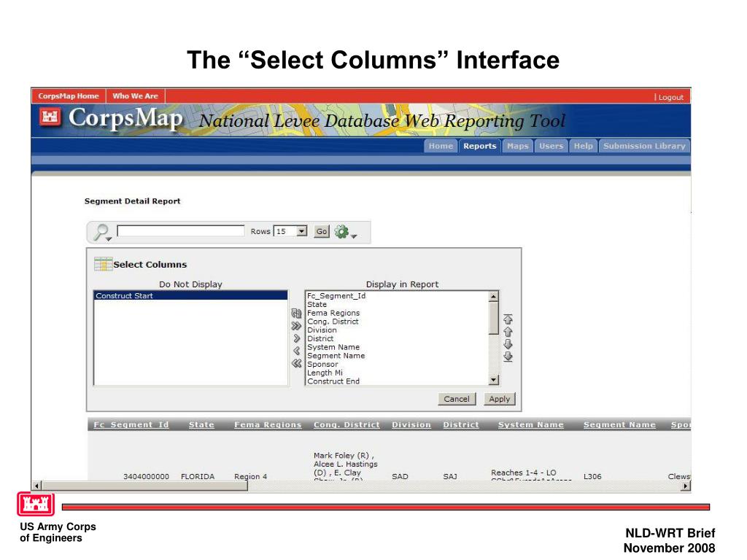Screen dimensions: 747x560
Task: Click the 3404000000 segment id cell
Action: click(146, 476)
